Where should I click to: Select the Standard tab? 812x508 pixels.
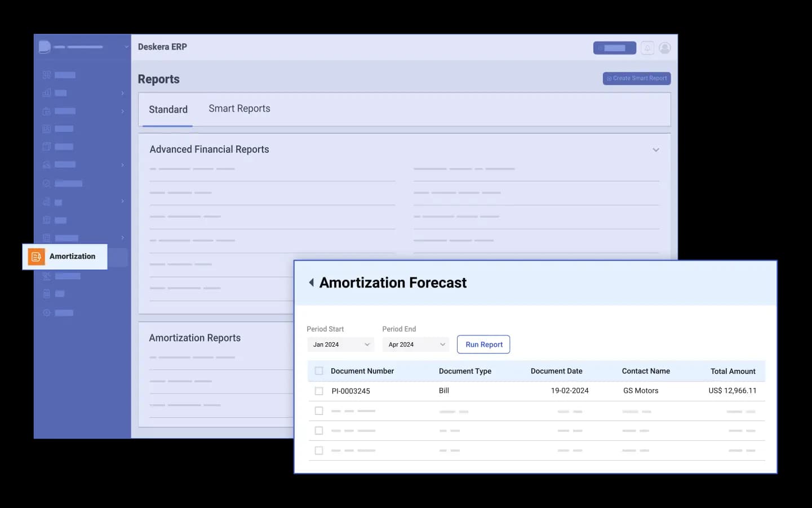tap(168, 109)
